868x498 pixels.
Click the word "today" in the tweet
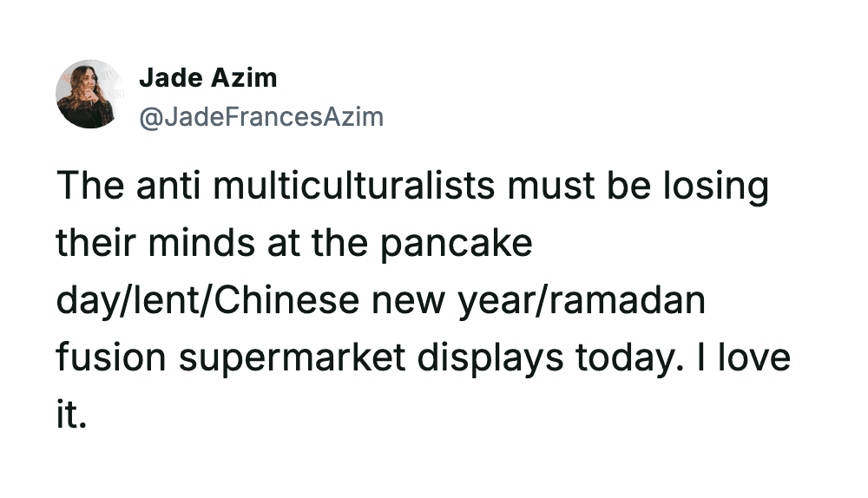(622, 358)
